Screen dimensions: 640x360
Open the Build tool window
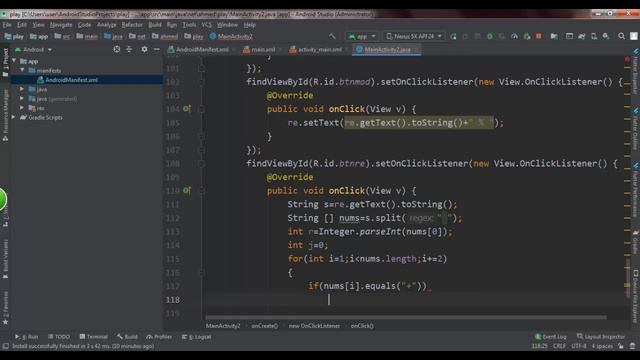point(127,337)
